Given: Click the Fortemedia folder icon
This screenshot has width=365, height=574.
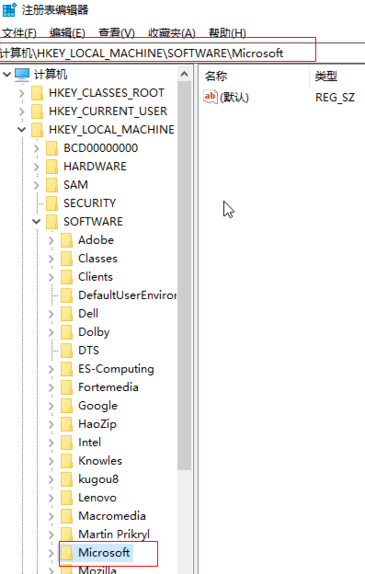Looking at the screenshot, I should [66, 388].
